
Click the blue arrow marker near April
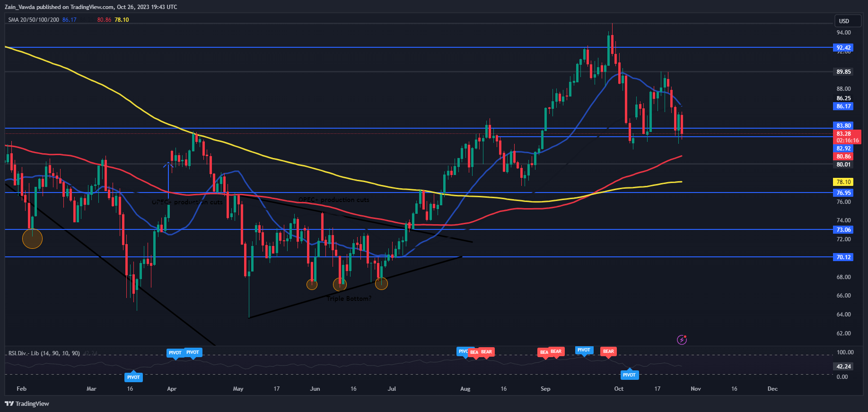coord(168,165)
